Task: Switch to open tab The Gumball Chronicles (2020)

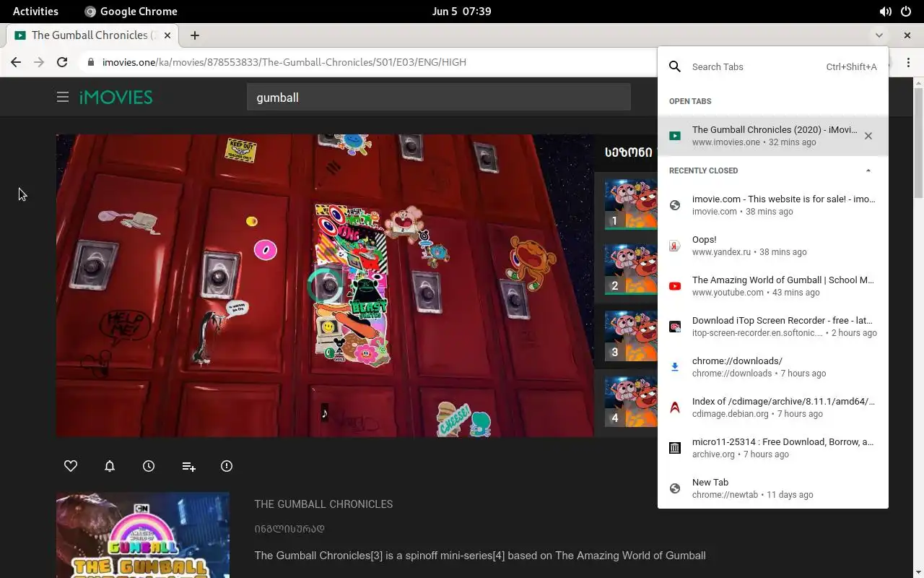Action: [772, 136]
